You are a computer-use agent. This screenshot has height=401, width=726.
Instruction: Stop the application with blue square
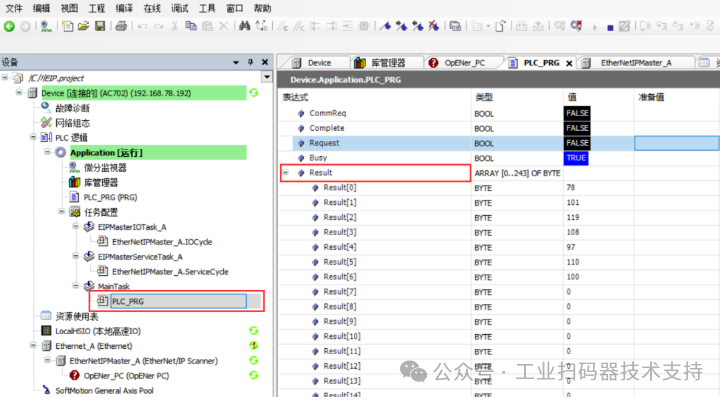[610, 28]
